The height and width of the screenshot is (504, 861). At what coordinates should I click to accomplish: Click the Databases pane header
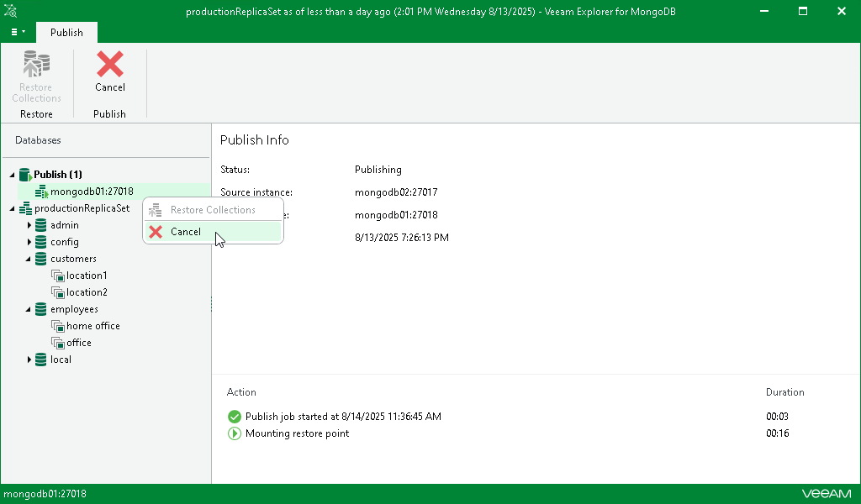coord(38,140)
